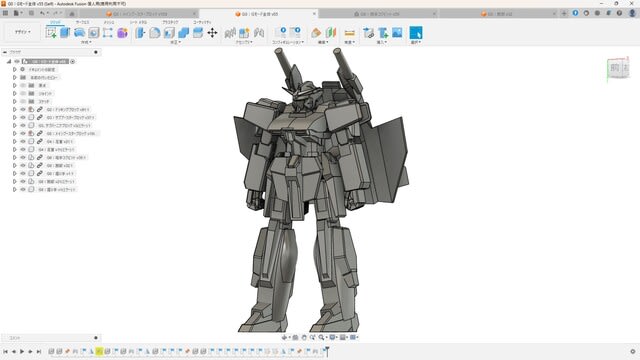This screenshot has height=360, width=640.
Task: Expand the Document Settings node
Action: point(15,69)
